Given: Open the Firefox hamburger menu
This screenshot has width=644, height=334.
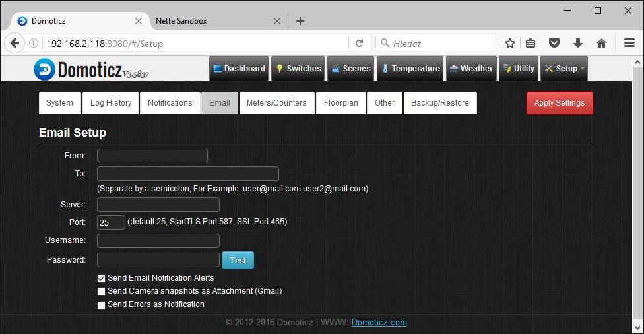Looking at the screenshot, I should [x=629, y=43].
